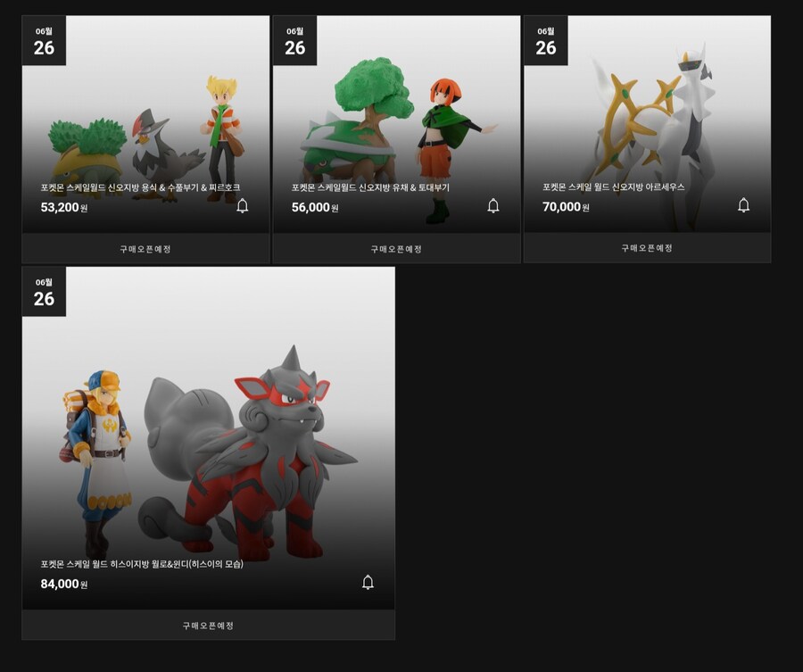
Task: Enable alert bell for the 아르세우스 70,000원 item
Action: (743, 205)
